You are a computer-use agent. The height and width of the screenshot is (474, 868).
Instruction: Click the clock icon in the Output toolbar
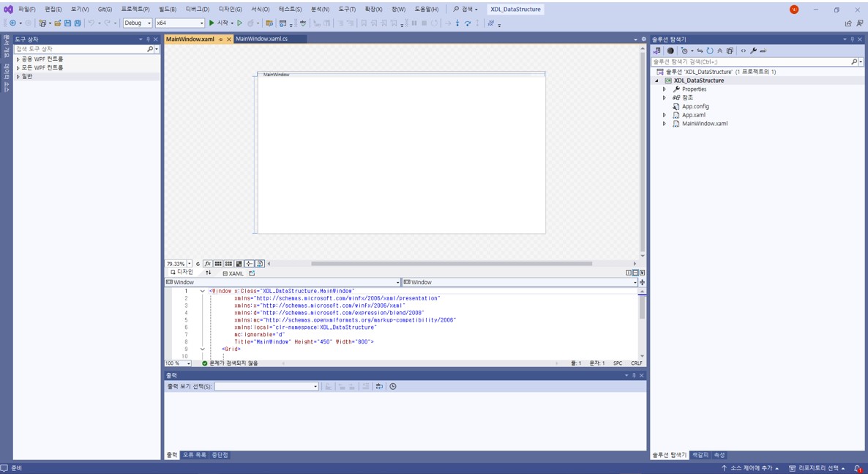(393, 386)
